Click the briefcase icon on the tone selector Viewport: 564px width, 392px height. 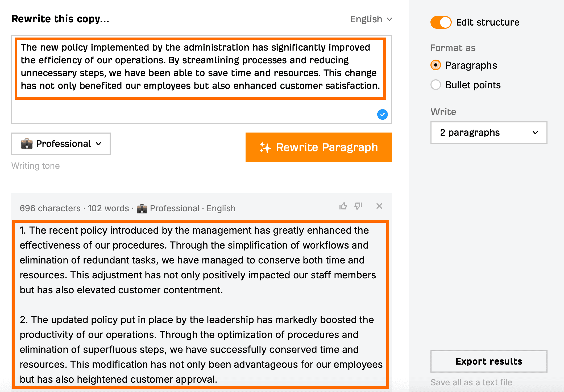coord(27,144)
